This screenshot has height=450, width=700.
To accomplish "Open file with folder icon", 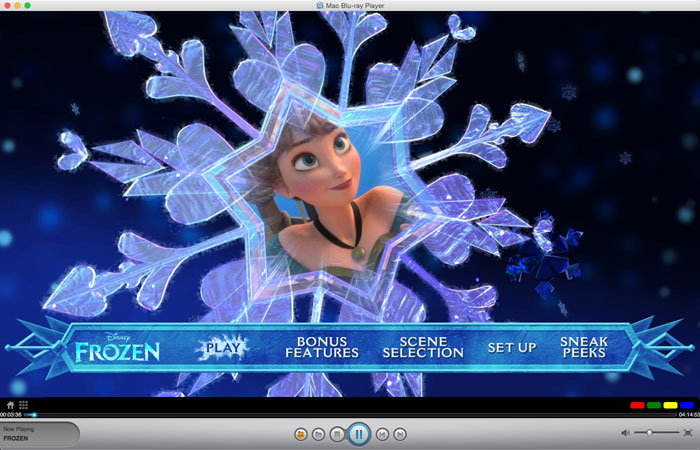I will pos(318,434).
